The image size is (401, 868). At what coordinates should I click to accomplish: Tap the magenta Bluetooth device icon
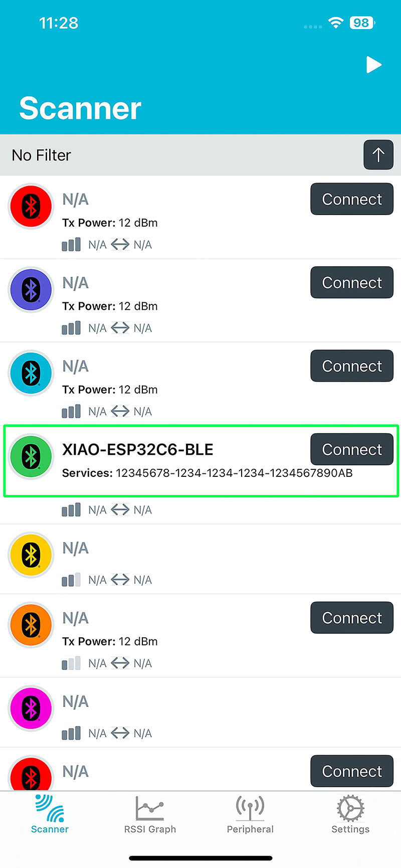point(31,708)
